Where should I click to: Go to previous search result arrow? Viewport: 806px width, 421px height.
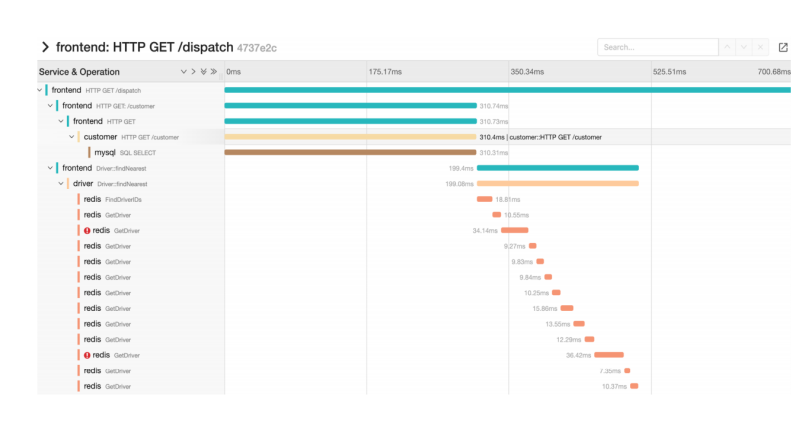click(x=728, y=47)
